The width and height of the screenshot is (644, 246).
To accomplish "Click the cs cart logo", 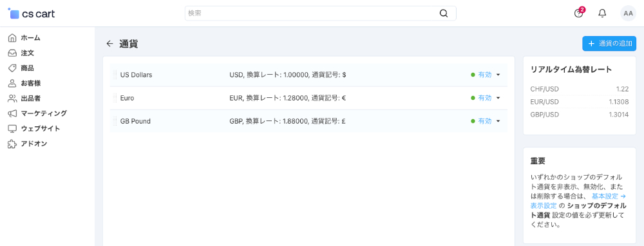I will (x=31, y=14).
